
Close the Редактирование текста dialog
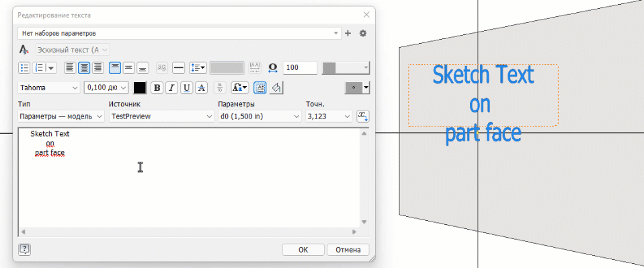pyautogui.click(x=366, y=15)
